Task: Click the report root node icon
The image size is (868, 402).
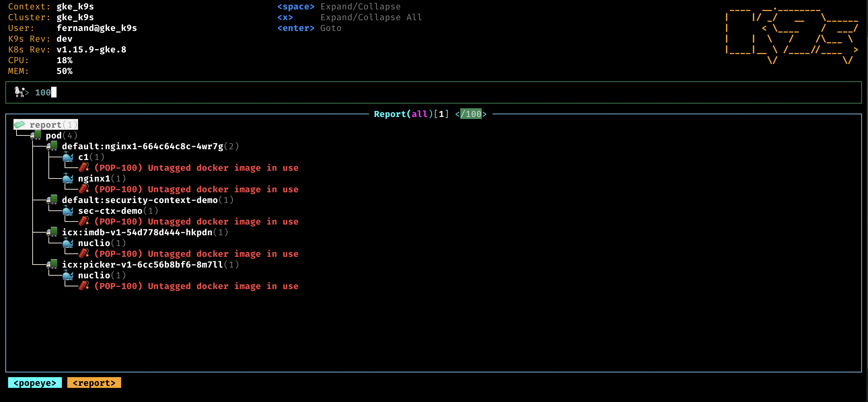Action: 20,125
